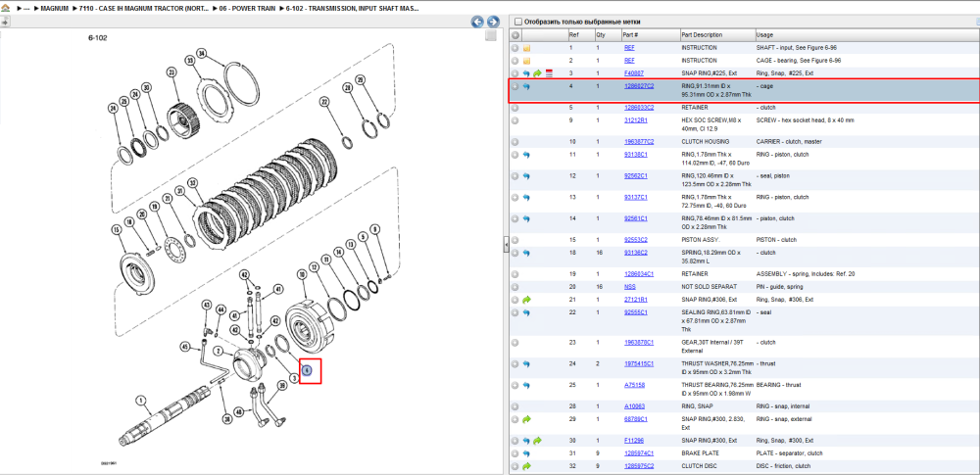
Task: Select callout 34 on the diagram
Action: pyautogui.click(x=201, y=53)
